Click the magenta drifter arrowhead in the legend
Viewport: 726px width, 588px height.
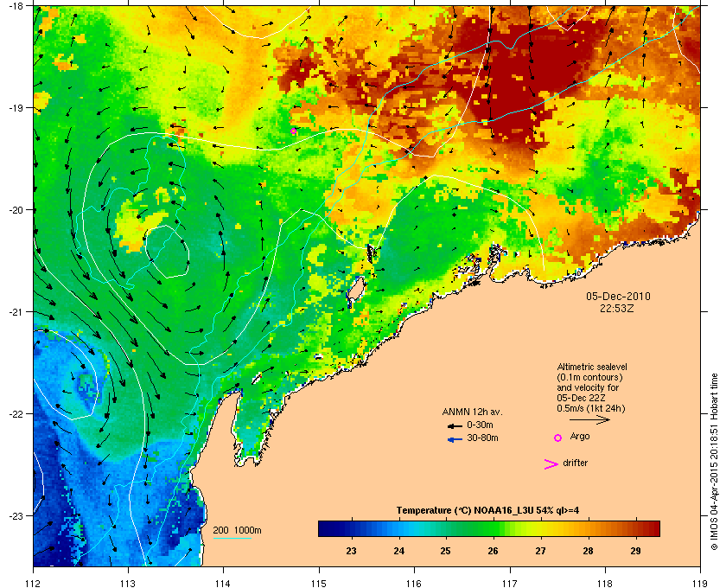[551, 464]
